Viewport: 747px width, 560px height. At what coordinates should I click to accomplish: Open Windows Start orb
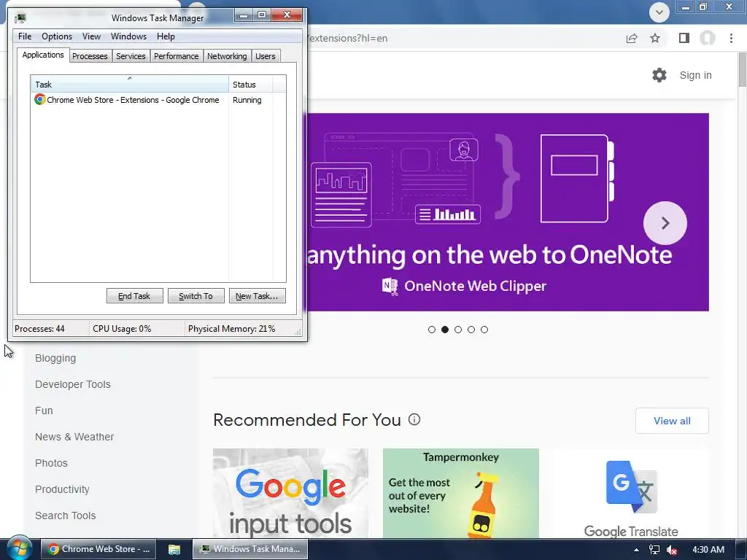(x=19, y=549)
